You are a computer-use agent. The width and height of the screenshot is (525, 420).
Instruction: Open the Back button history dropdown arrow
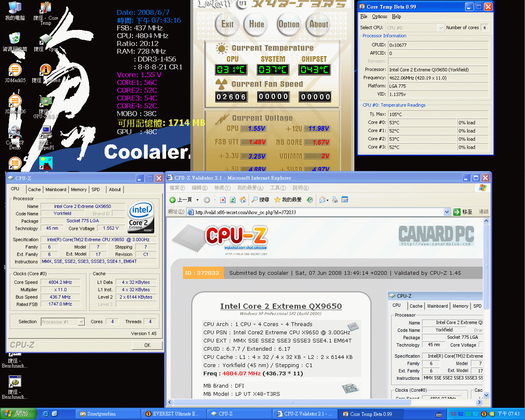197,200
